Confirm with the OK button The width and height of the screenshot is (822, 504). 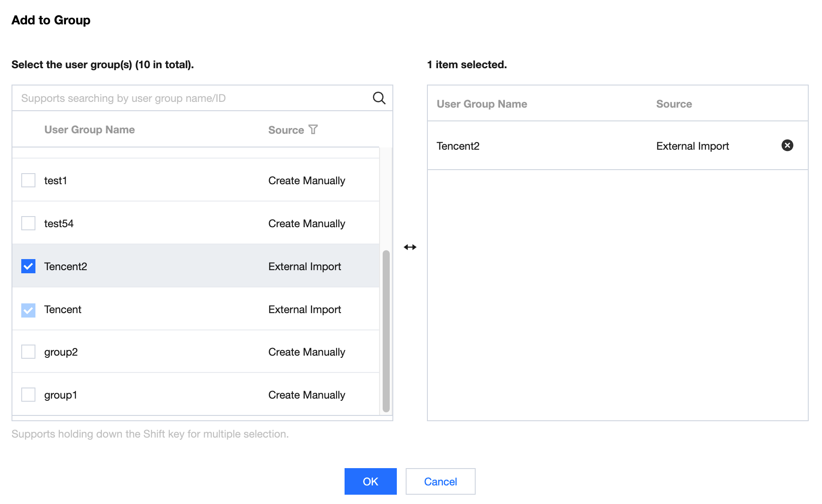pos(370,481)
